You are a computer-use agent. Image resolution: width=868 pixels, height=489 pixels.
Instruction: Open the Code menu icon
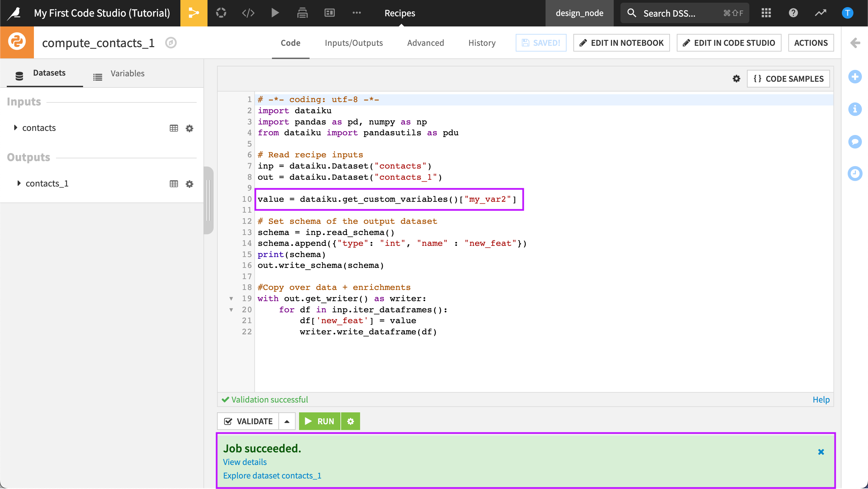click(x=248, y=13)
